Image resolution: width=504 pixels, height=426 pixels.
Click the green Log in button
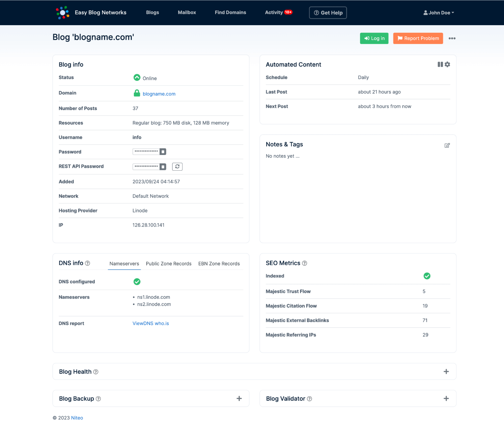point(374,38)
